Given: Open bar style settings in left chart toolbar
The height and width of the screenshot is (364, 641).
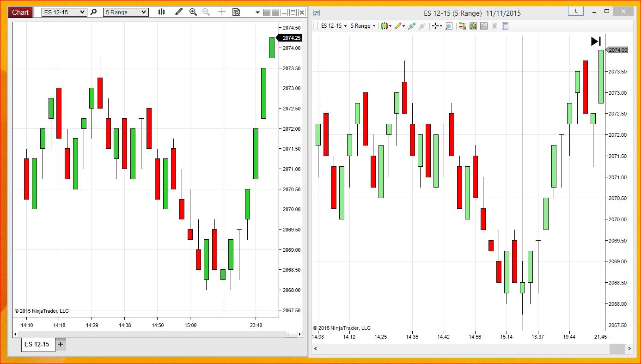Looking at the screenshot, I should 161,12.
